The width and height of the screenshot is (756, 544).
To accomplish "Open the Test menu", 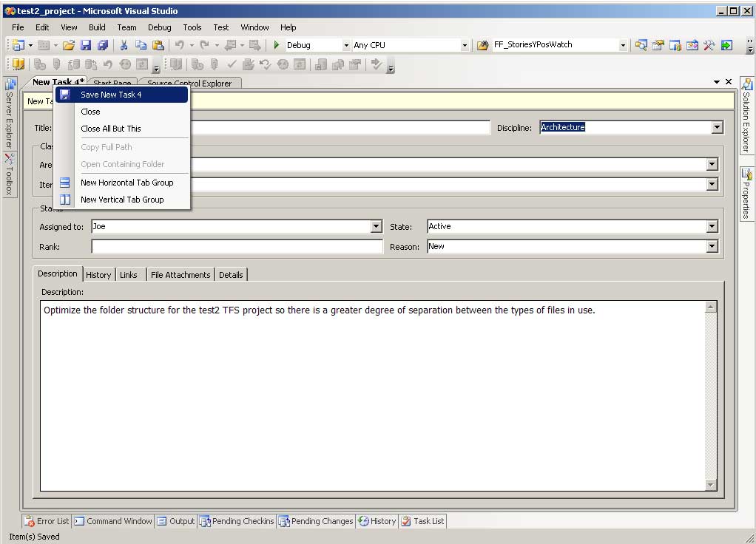I will [x=221, y=27].
